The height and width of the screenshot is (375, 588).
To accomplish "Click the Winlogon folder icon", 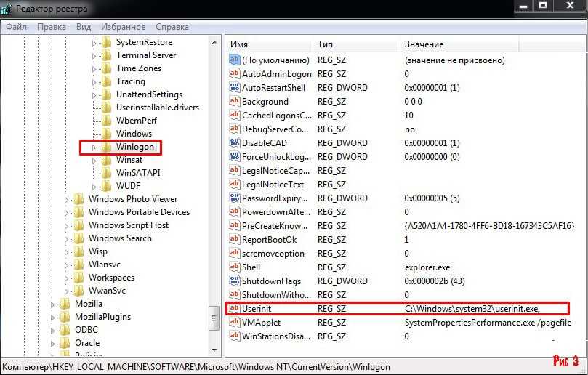I will click(x=107, y=147).
